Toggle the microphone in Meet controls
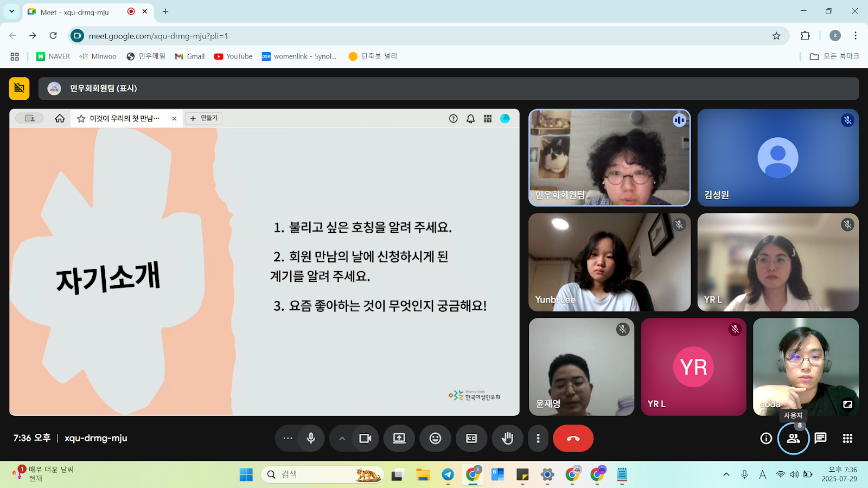Viewport: 868px width, 488px height. click(x=311, y=438)
